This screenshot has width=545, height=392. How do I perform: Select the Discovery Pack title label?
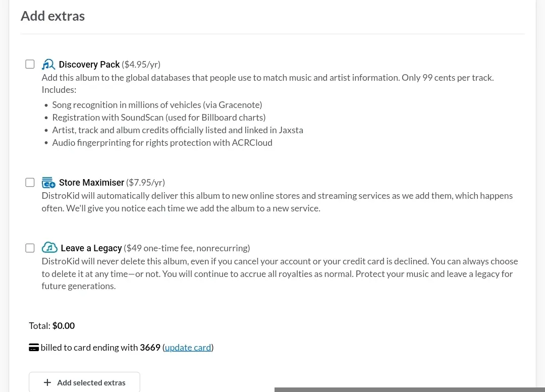[89, 65]
